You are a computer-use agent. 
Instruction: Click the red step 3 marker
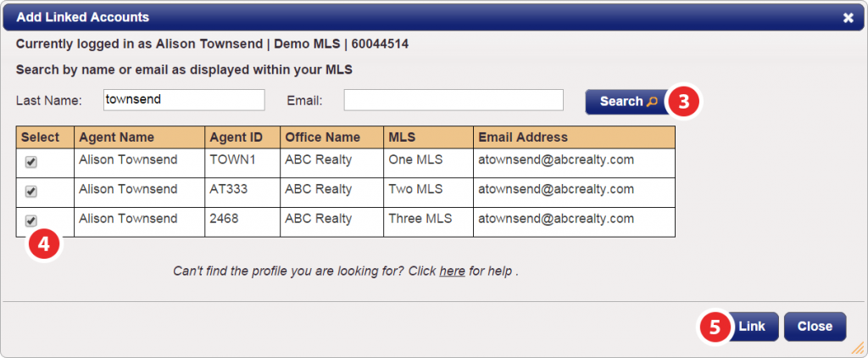coord(684,102)
